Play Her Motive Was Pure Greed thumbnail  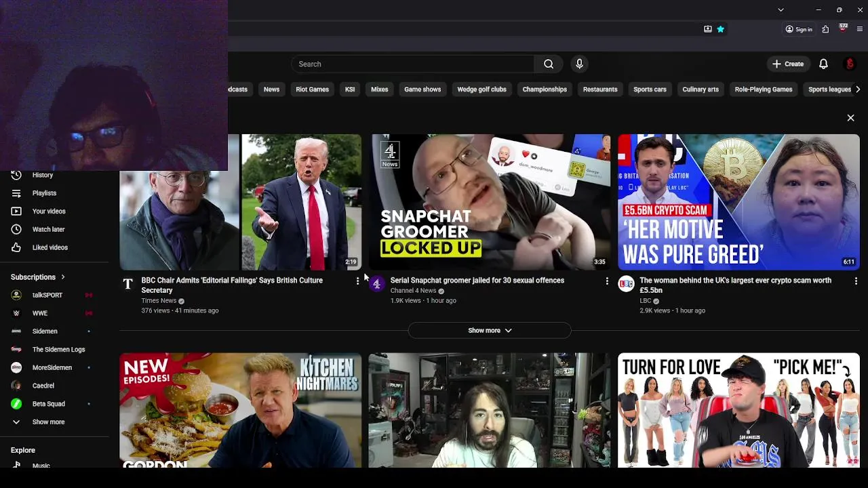(x=738, y=202)
